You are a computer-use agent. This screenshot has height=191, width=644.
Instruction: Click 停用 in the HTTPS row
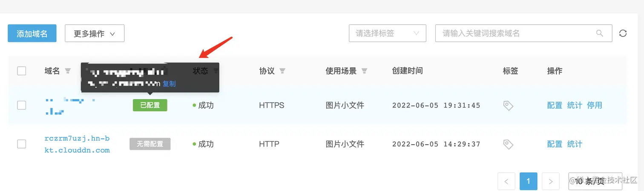click(595, 105)
